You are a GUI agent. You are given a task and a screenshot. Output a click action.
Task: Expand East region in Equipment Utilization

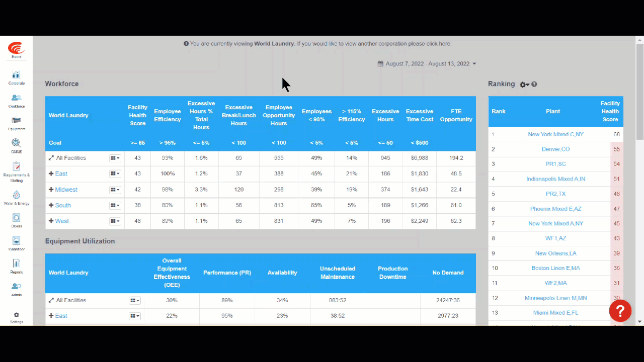pyautogui.click(x=51, y=316)
